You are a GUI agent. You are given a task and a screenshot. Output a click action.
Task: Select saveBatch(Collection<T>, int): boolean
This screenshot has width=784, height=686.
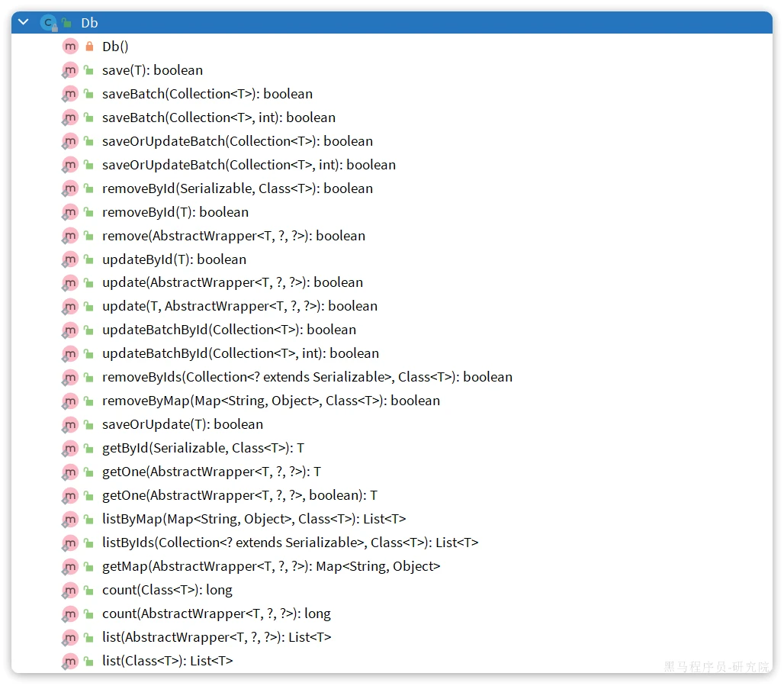coord(219,118)
